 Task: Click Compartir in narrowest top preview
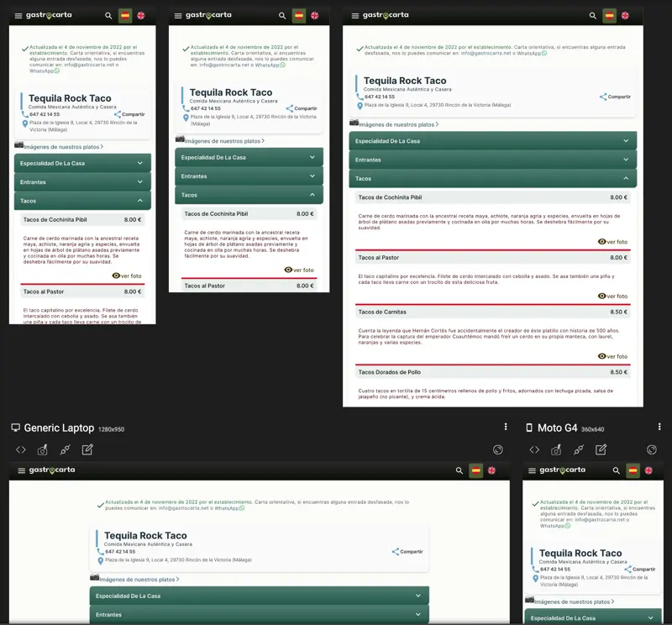[129, 114]
